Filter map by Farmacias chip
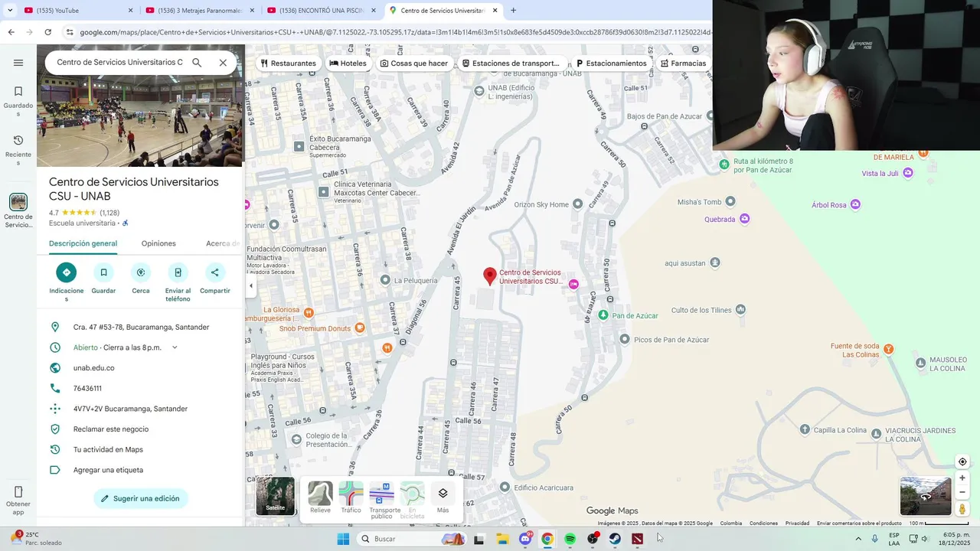This screenshot has height=551, width=980. pyautogui.click(x=683, y=64)
